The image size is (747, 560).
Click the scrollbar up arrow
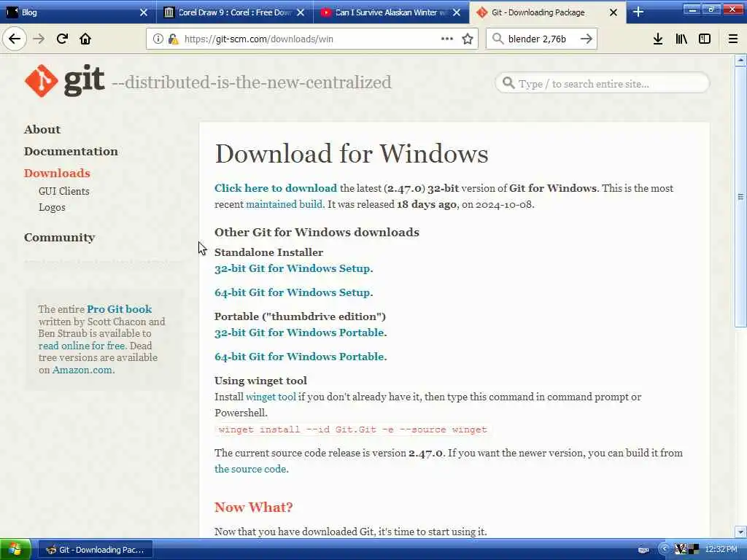click(x=740, y=61)
